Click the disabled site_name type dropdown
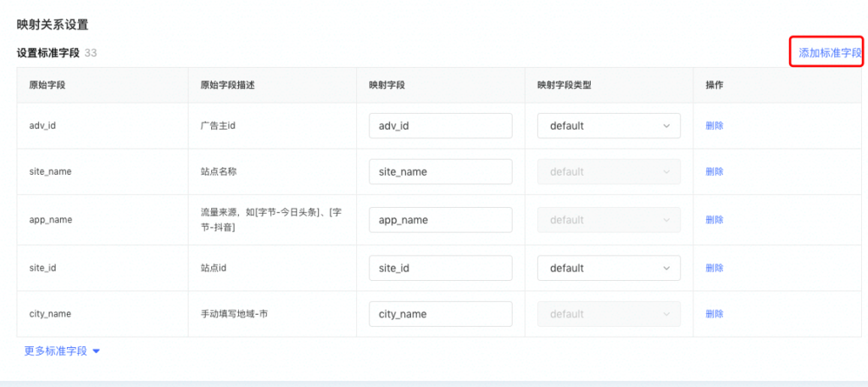 click(x=609, y=171)
